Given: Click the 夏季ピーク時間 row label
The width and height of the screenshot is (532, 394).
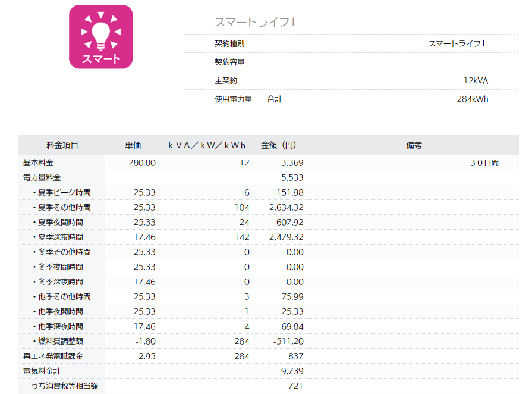Looking at the screenshot, I should coord(62,193).
